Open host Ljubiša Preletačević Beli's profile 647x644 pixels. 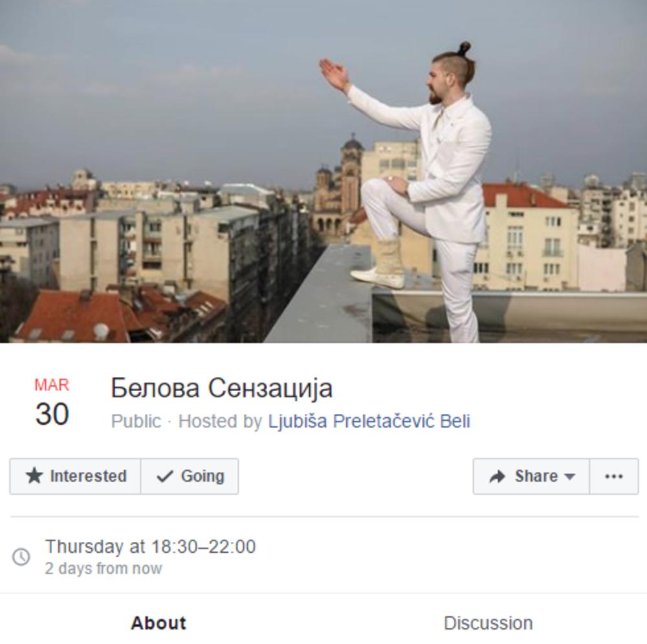tap(369, 422)
